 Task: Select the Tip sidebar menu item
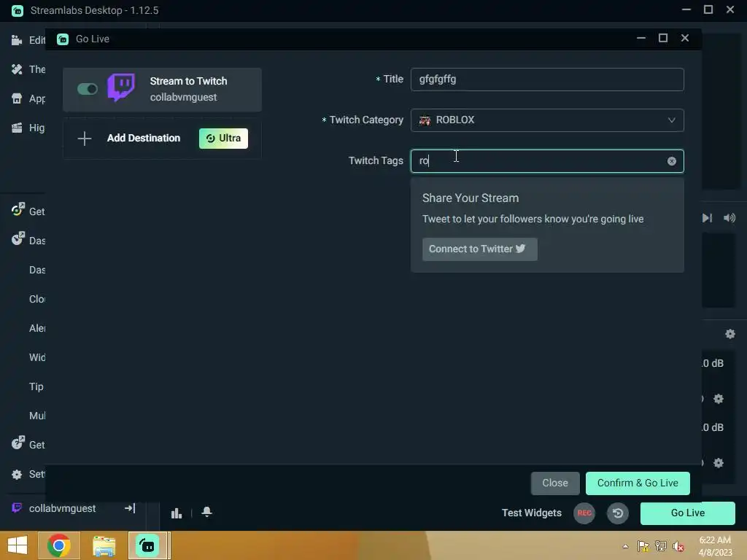tap(36, 386)
